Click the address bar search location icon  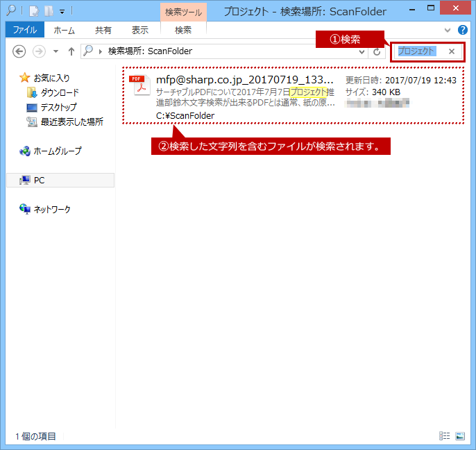click(x=88, y=51)
